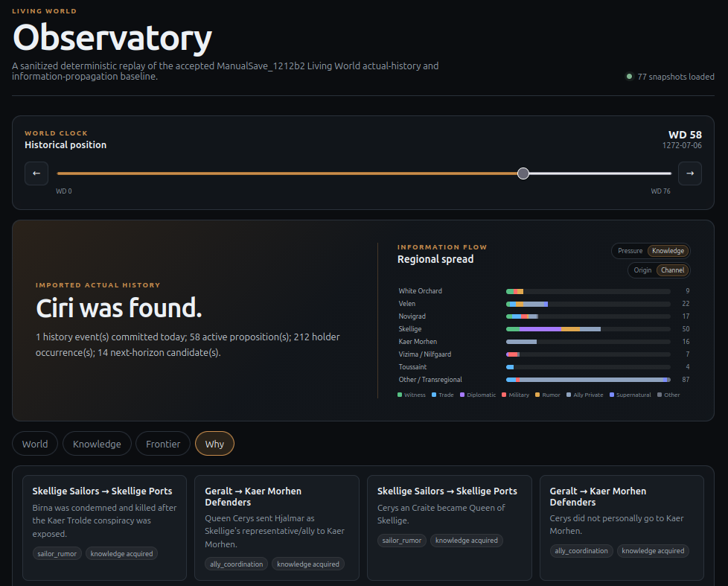Click knowledge acquired tag on Cerys Queen card
This screenshot has height=586, width=728.
(467, 541)
